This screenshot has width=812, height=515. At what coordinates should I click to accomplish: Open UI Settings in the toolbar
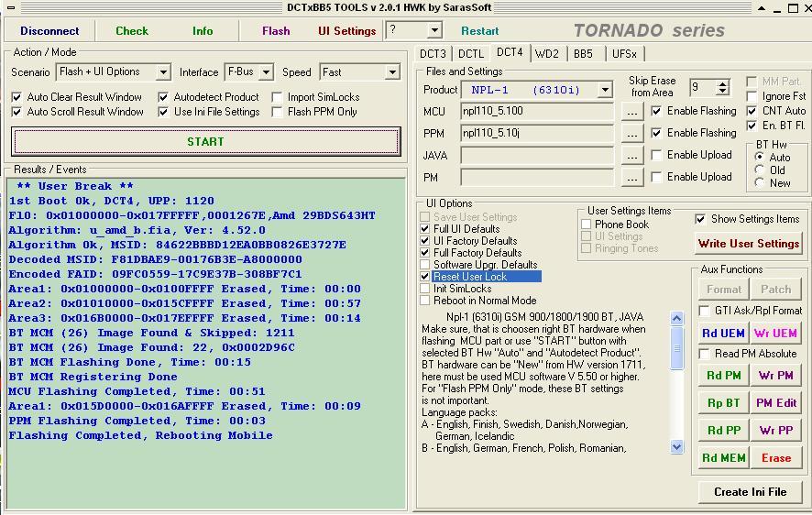[347, 31]
